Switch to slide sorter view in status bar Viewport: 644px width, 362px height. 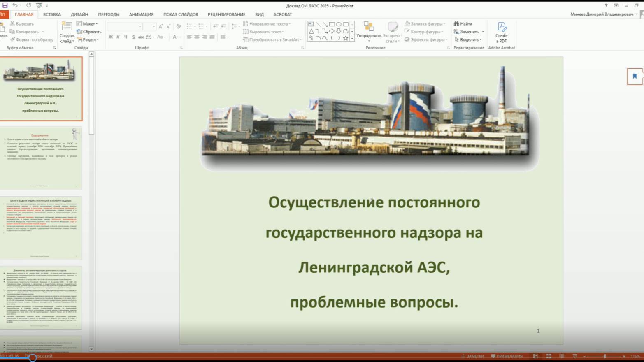click(x=549, y=356)
